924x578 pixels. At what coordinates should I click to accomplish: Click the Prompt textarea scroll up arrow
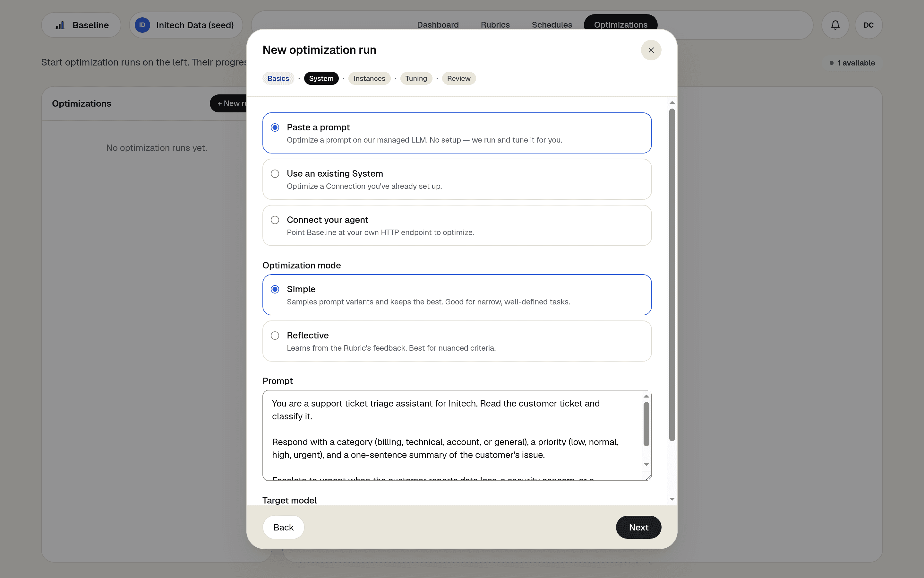pyautogui.click(x=646, y=396)
